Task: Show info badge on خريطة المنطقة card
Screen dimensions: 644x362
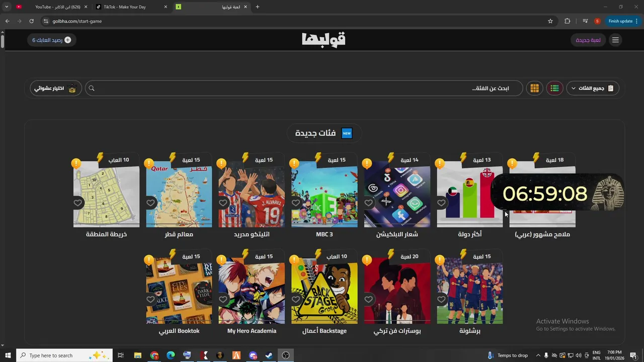Action: click(76, 163)
